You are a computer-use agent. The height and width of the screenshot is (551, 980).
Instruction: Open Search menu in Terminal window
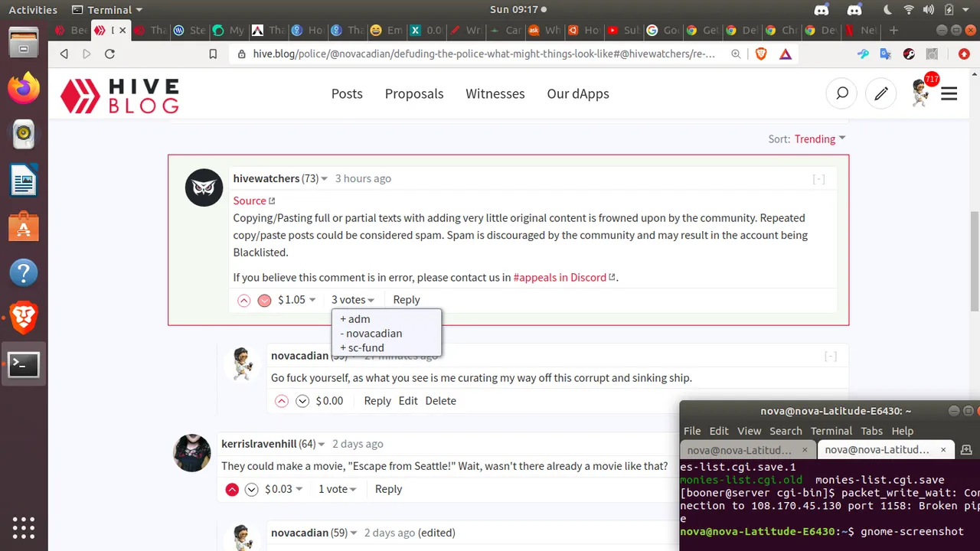click(x=786, y=431)
